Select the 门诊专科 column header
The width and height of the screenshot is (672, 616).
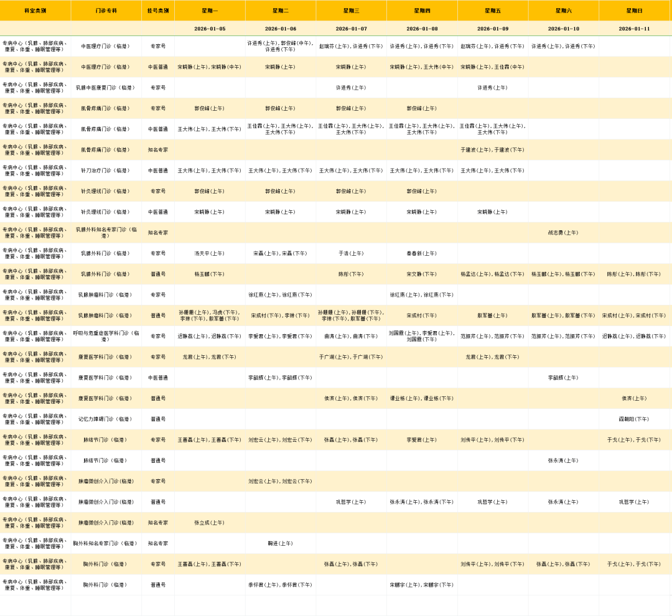click(106, 11)
